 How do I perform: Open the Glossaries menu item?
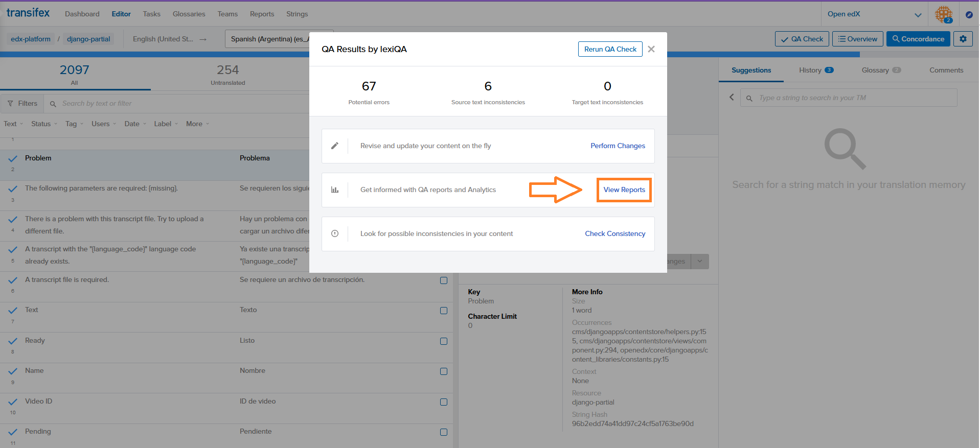(189, 14)
